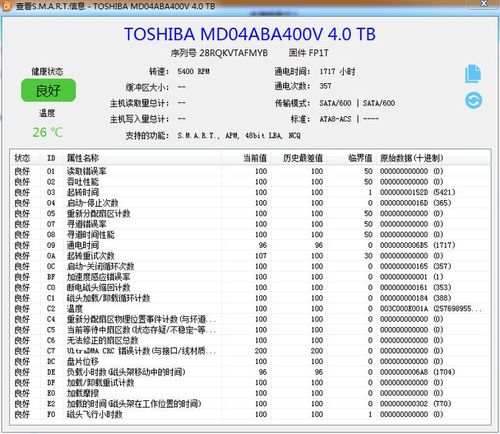This screenshot has width=500, height=434.
Task: Select the 09 通电时间 attribute row
Action: pos(250,245)
